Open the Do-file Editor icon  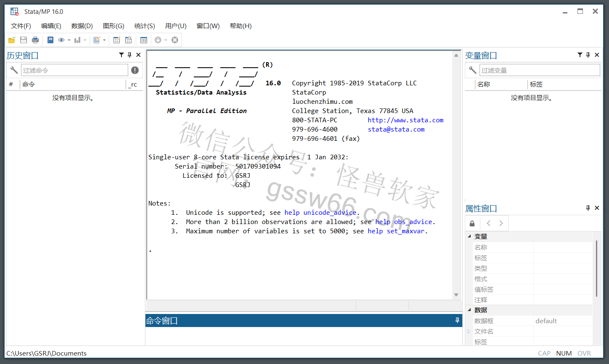point(97,40)
